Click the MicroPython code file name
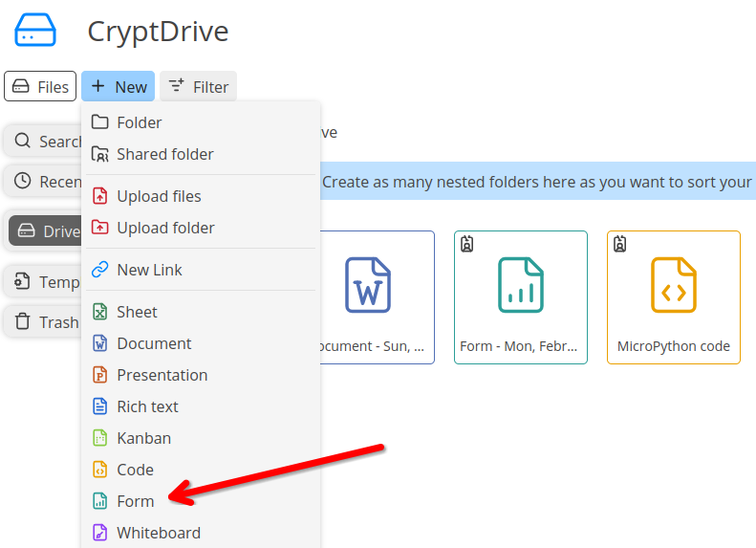This screenshot has width=756, height=548. 674,346
